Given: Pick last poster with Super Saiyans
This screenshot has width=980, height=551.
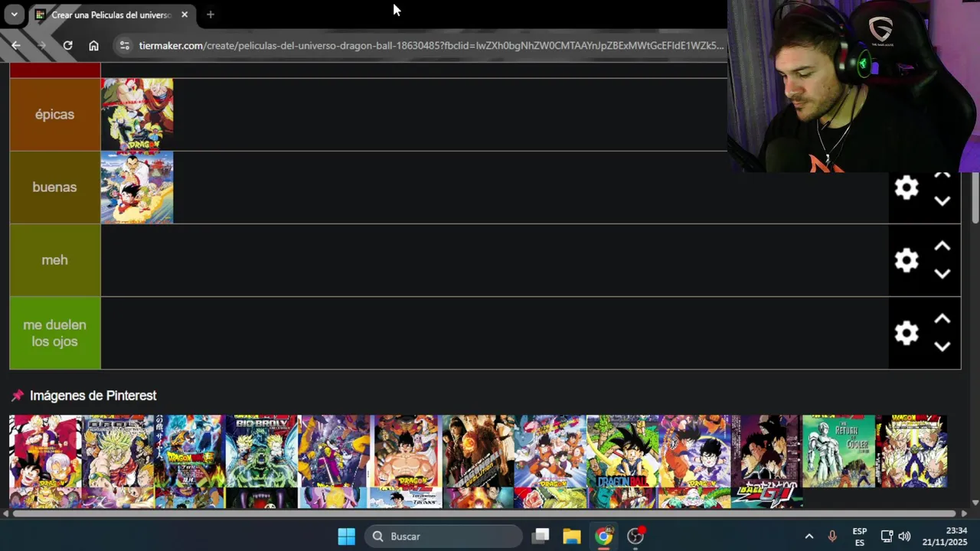Looking at the screenshot, I should [x=911, y=452].
